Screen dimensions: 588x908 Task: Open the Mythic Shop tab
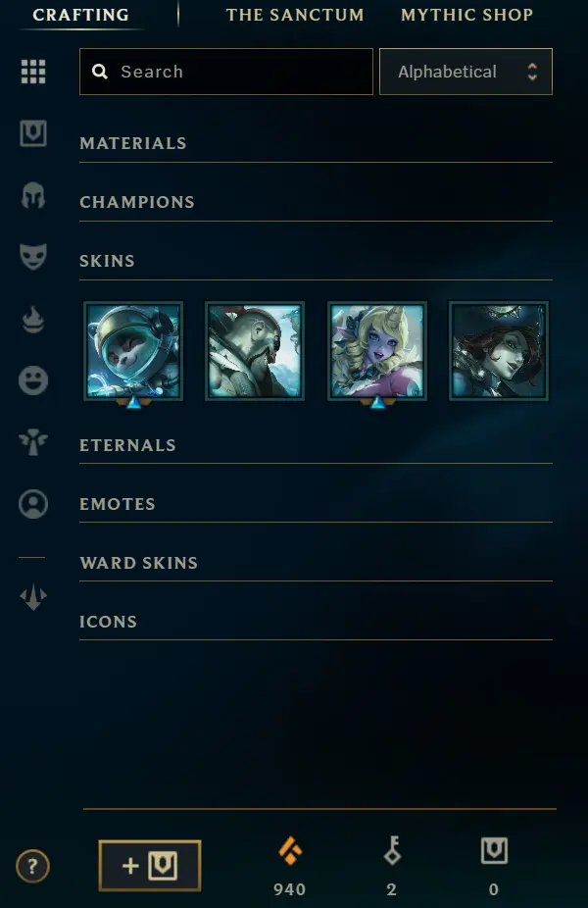point(467,15)
